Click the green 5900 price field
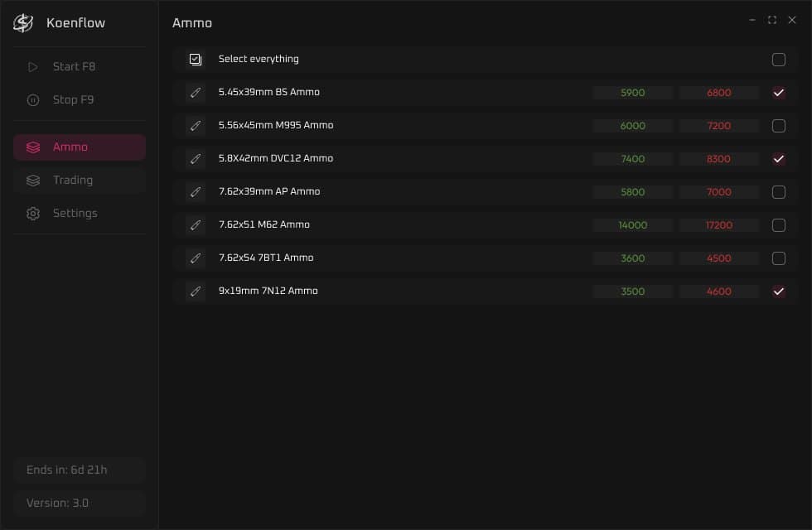 633,93
